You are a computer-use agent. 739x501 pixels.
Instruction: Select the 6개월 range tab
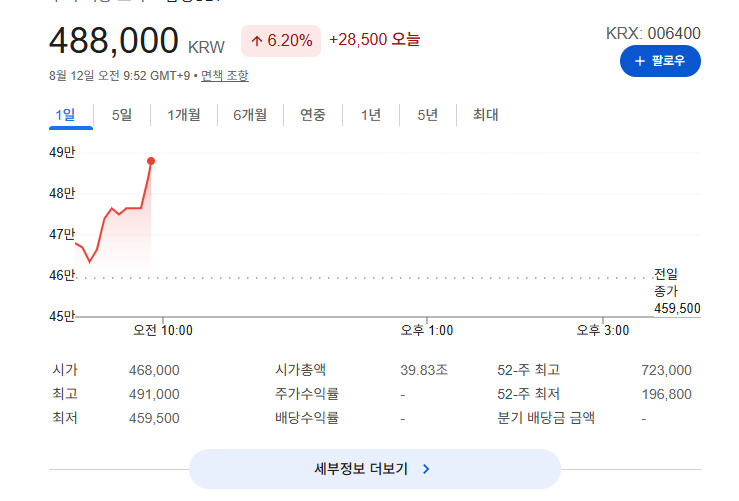[x=250, y=115]
